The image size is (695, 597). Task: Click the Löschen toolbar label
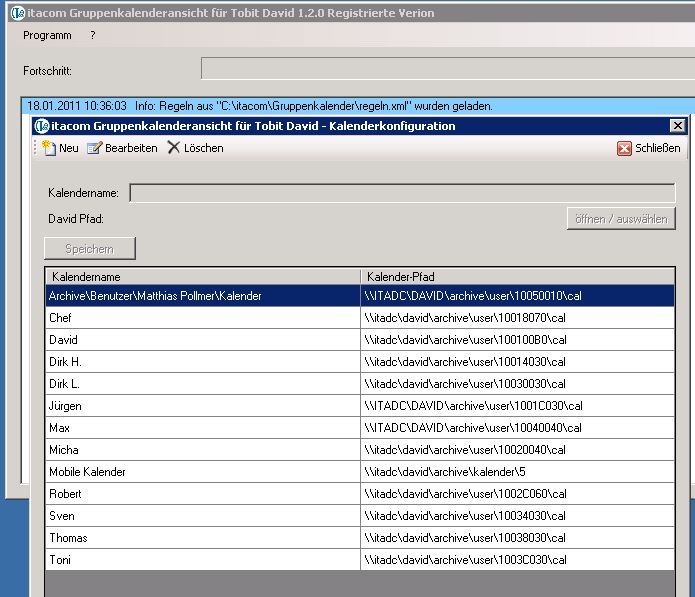coord(203,148)
